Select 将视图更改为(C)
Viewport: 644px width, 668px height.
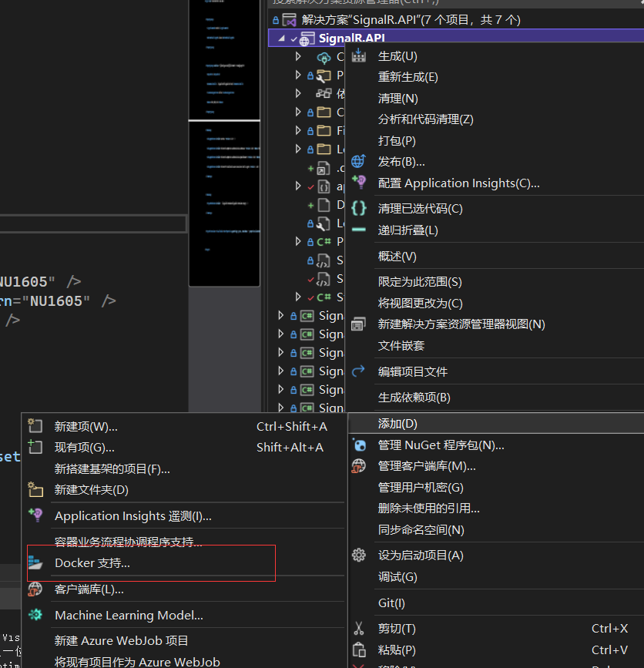tap(421, 303)
